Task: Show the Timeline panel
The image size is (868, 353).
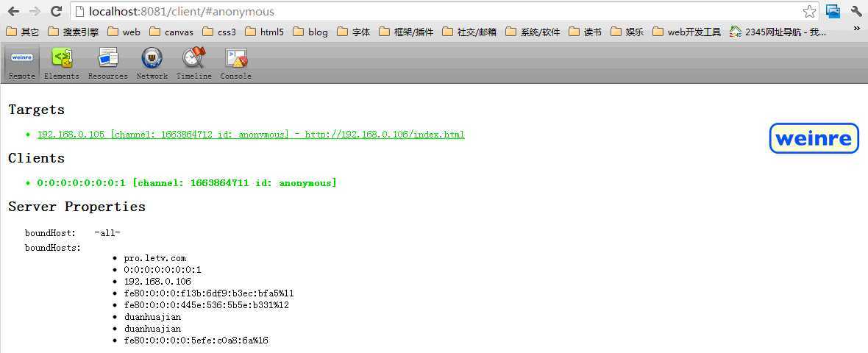Action: 193,63
